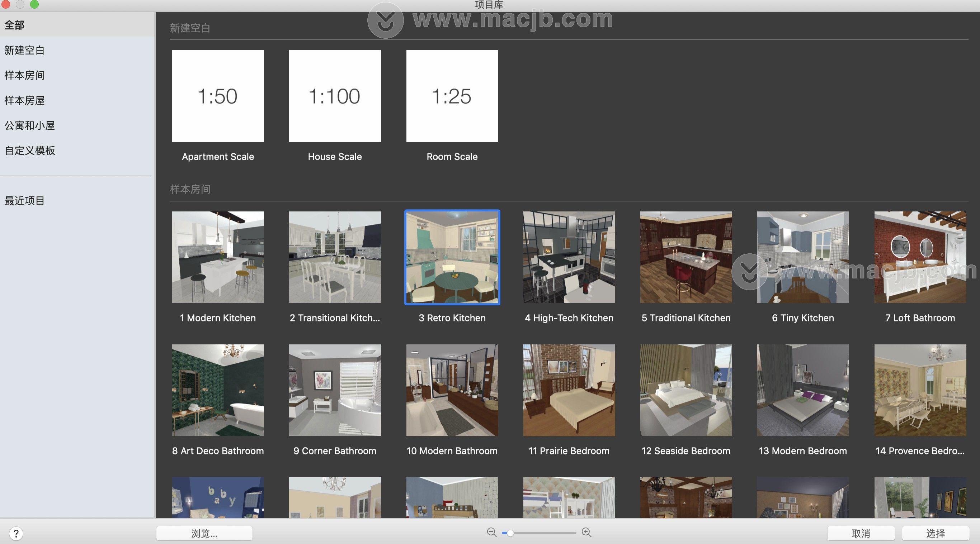Select the 13 Modern Bedroom sample
This screenshot has height=544, width=980.
(803, 390)
